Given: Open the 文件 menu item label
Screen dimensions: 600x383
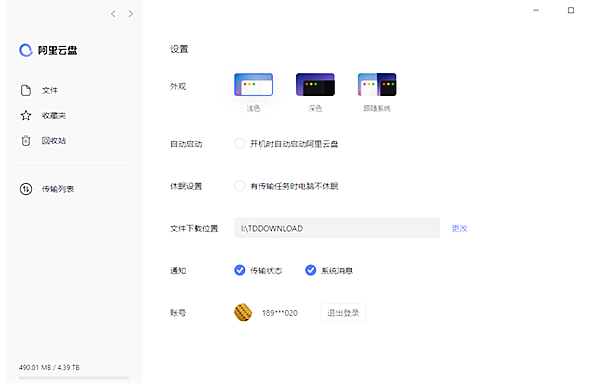Looking at the screenshot, I should (x=50, y=90).
